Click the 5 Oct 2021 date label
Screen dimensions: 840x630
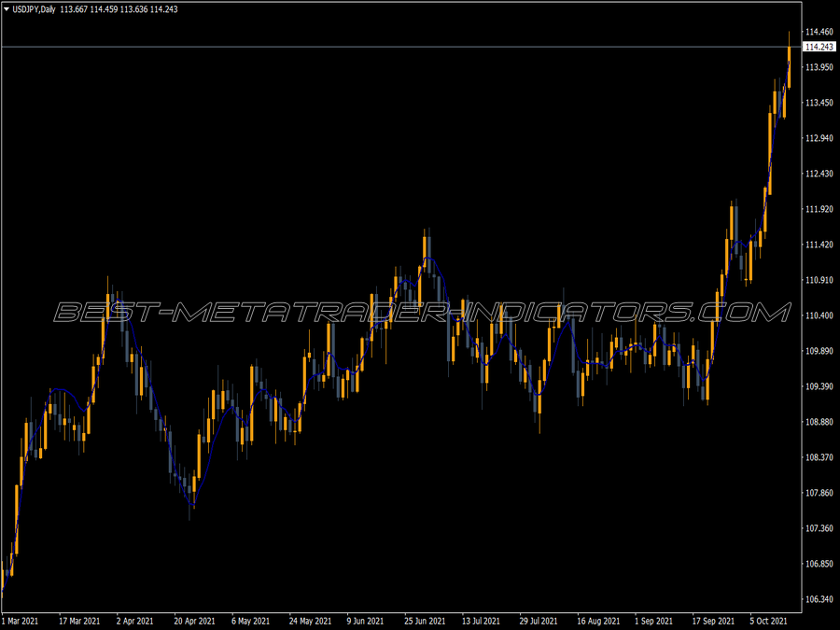click(767, 618)
